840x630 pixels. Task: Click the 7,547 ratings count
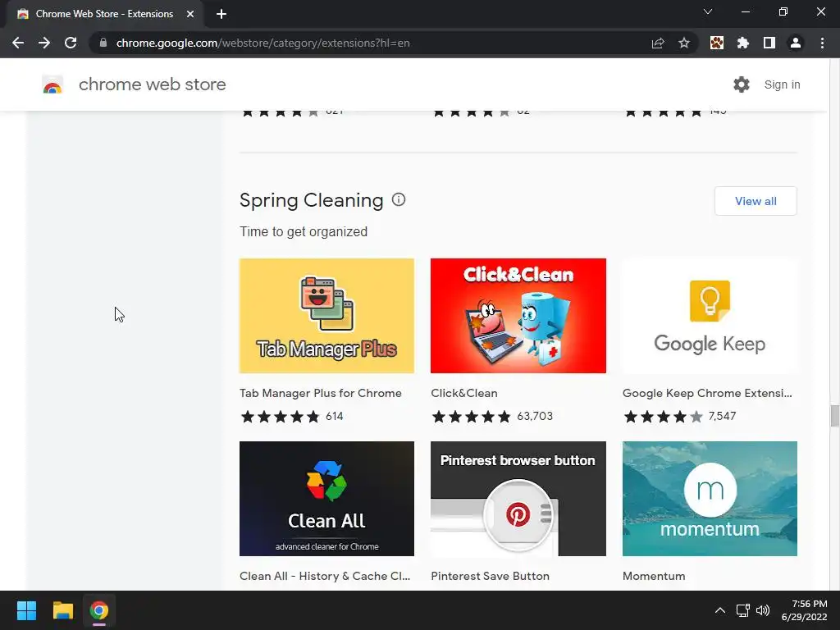722,416
